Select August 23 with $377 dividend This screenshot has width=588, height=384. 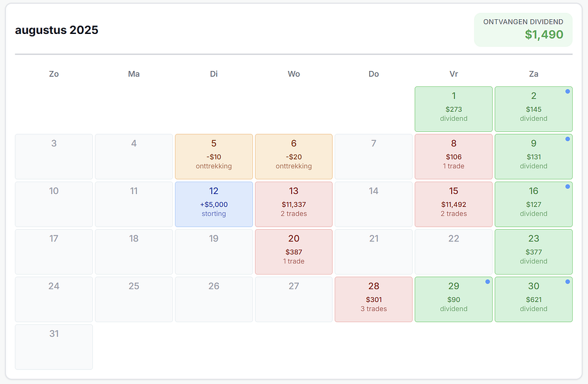[534, 252]
